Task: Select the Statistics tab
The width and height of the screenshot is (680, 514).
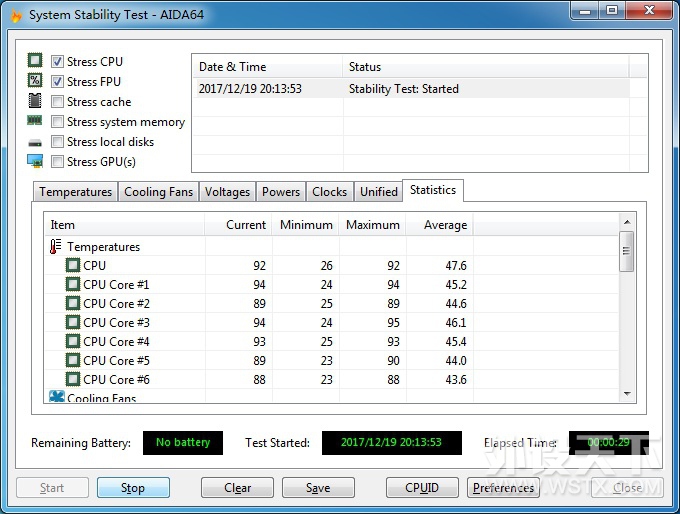Action: pyautogui.click(x=433, y=190)
